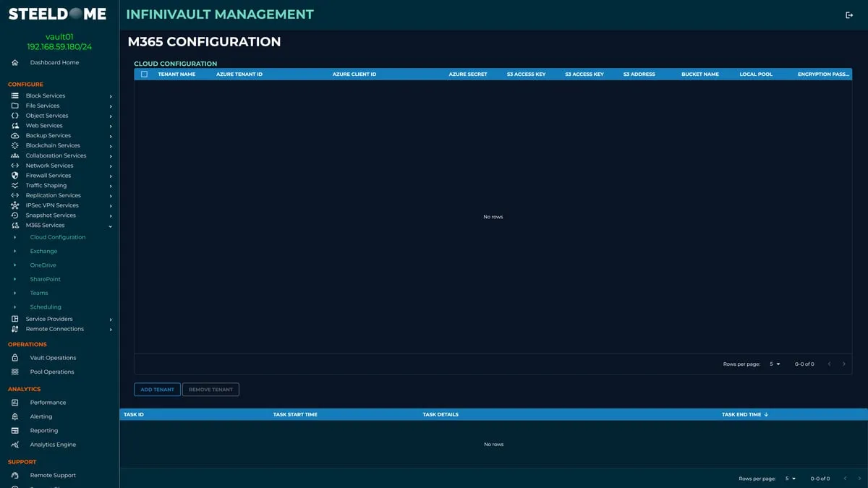Open the rows per page dropdown
Screen dimensions: 868x488
(x=774, y=364)
